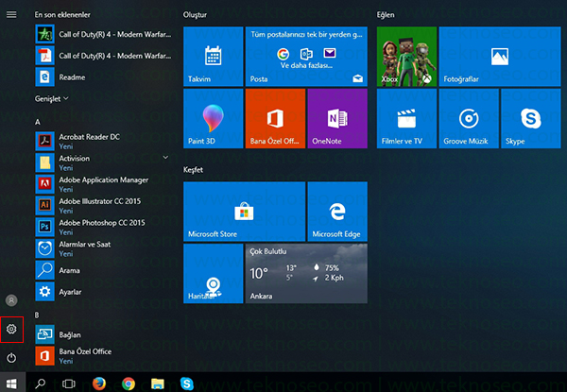Launch the Xbox tile
The image size is (567, 392).
(x=406, y=57)
